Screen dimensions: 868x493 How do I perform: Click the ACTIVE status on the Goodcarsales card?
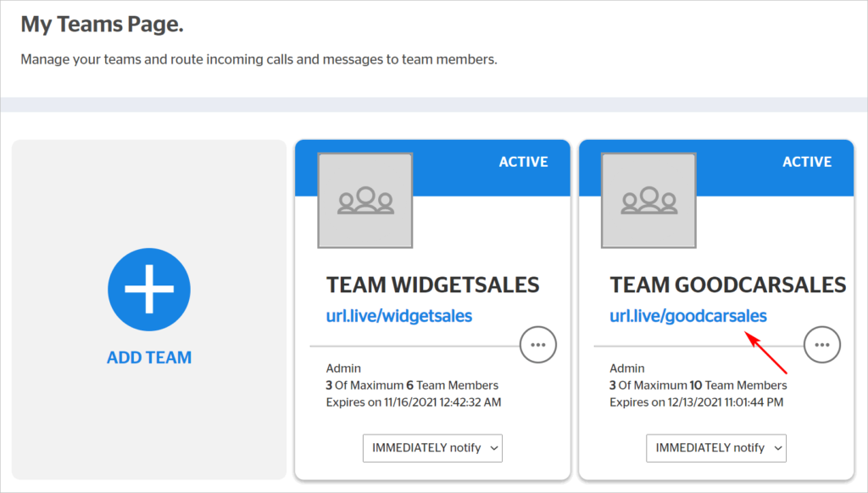[x=807, y=162]
